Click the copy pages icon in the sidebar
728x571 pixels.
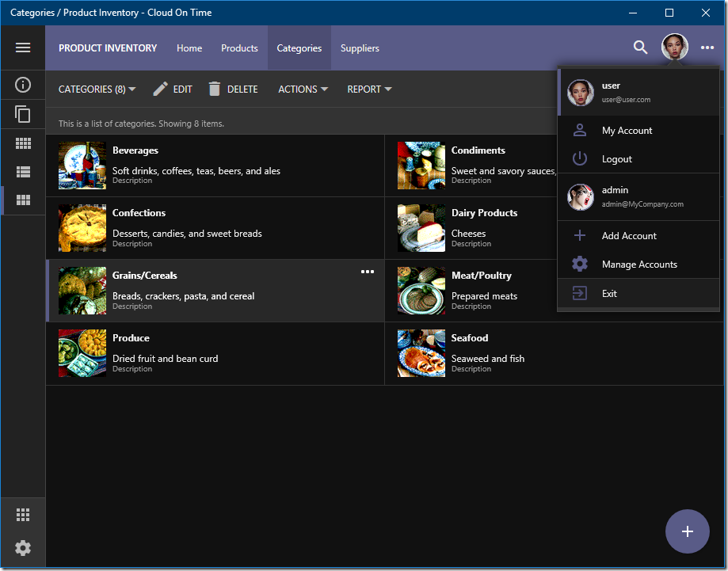(23, 114)
